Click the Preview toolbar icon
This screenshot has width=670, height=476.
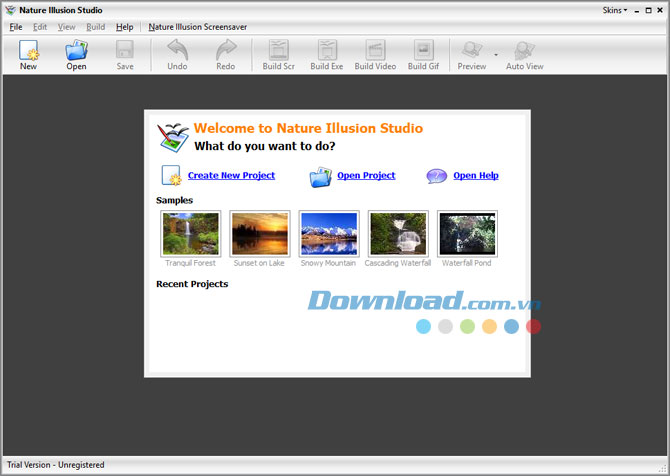pos(472,50)
